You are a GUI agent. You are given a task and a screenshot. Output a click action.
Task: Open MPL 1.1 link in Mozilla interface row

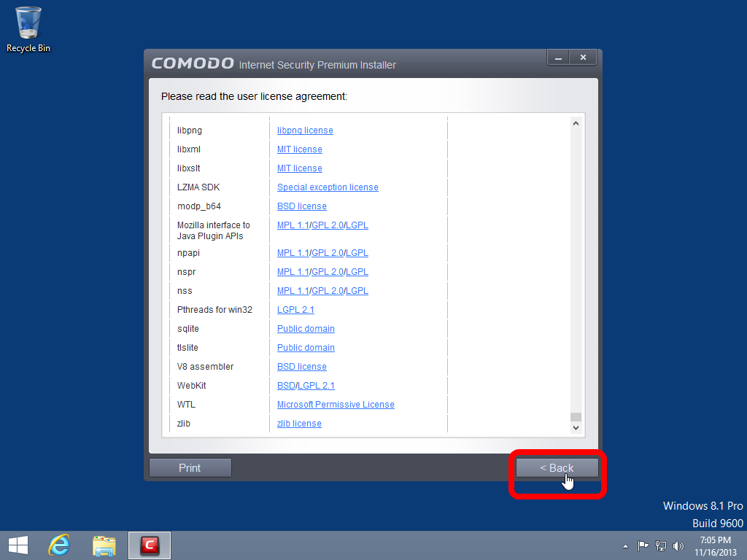pyautogui.click(x=293, y=225)
